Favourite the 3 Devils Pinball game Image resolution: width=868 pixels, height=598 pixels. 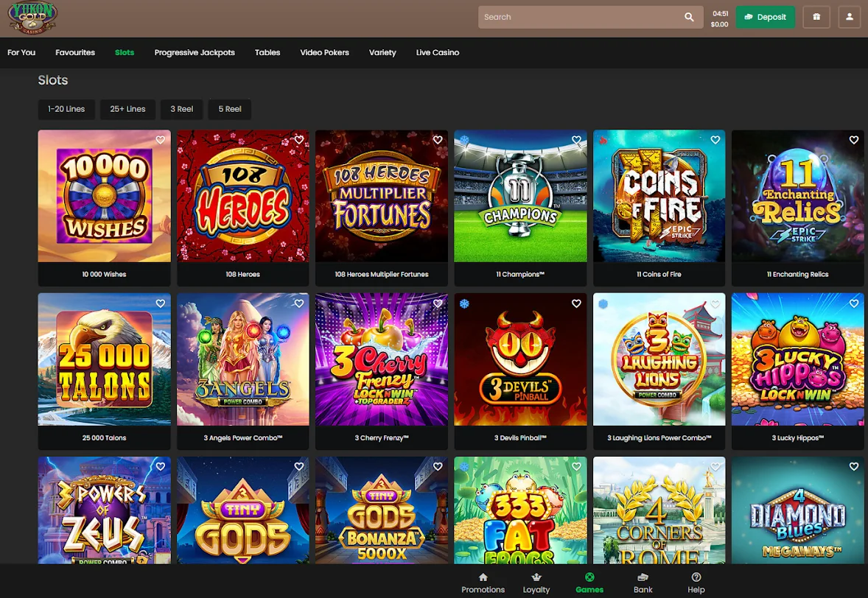click(576, 303)
